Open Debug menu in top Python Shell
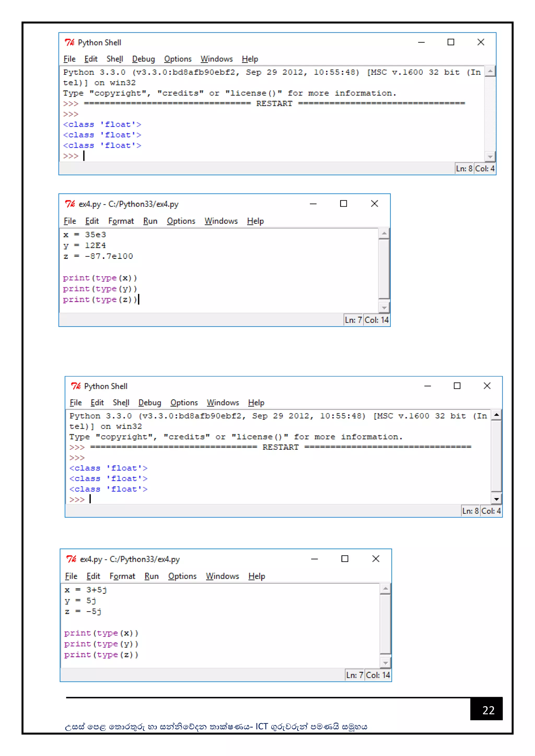This screenshot has height=756, width=535. [x=143, y=59]
